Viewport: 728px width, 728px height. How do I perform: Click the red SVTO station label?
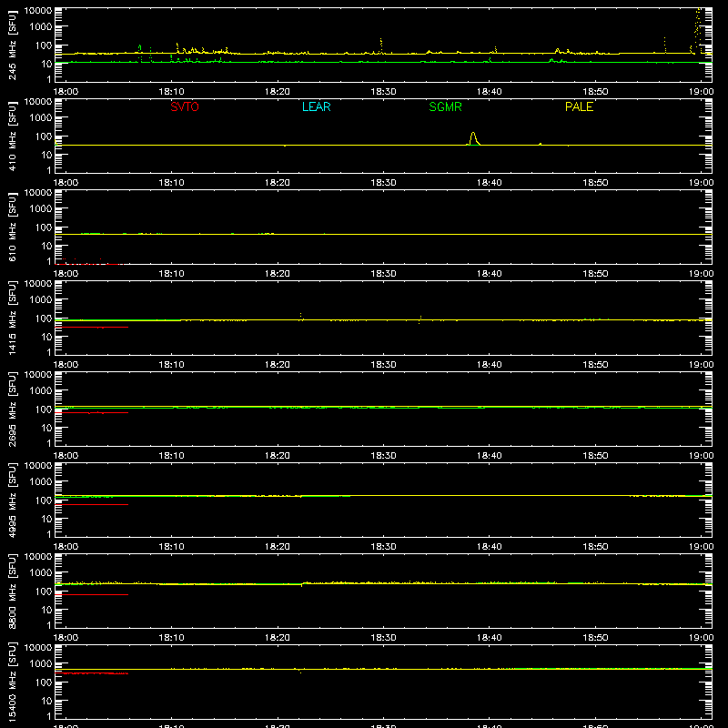185,106
